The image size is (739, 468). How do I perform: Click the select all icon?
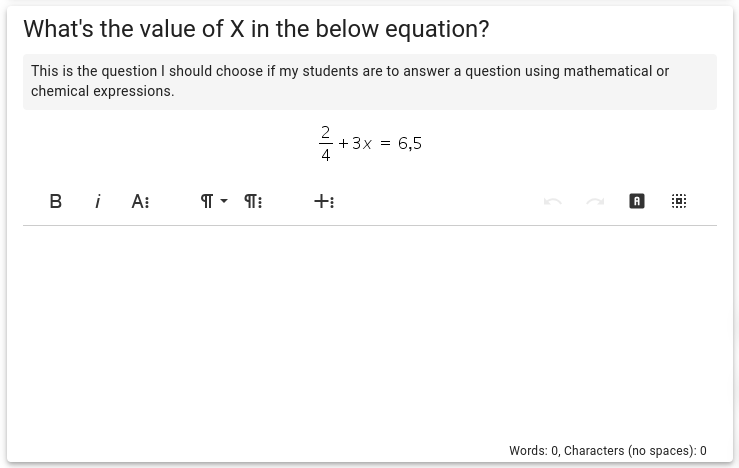click(x=679, y=201)
